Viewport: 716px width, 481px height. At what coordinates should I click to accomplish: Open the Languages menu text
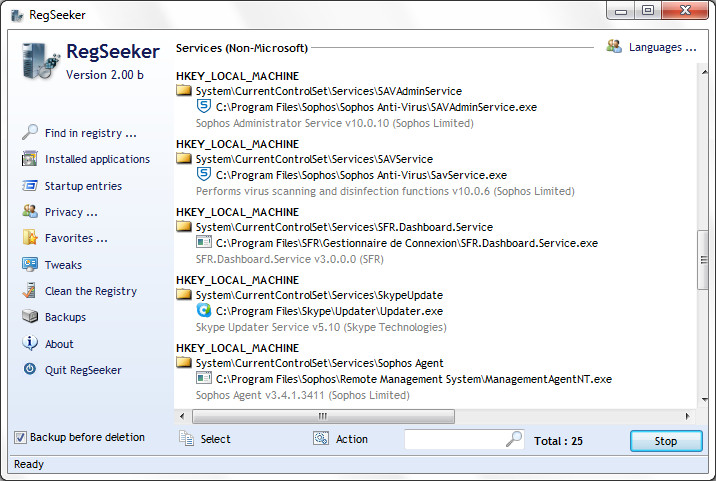(x=663, y=47)
